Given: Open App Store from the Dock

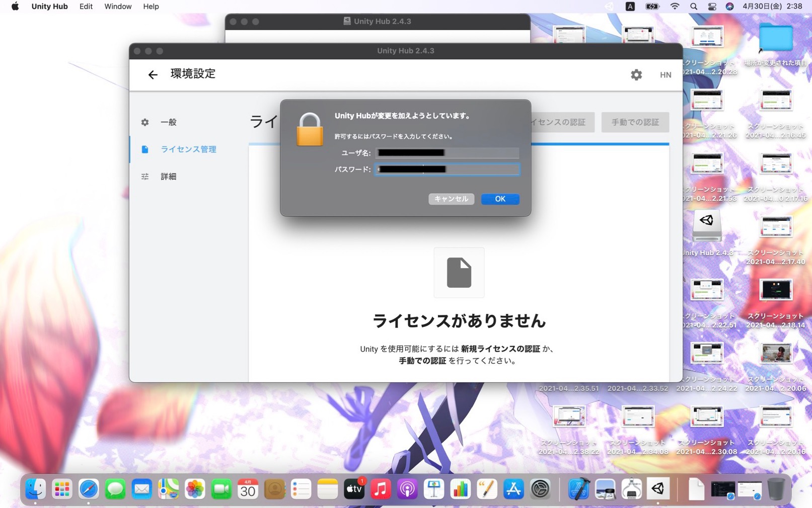Looking at the screenshot, I should pyautogui.click(x=513, y=488).
